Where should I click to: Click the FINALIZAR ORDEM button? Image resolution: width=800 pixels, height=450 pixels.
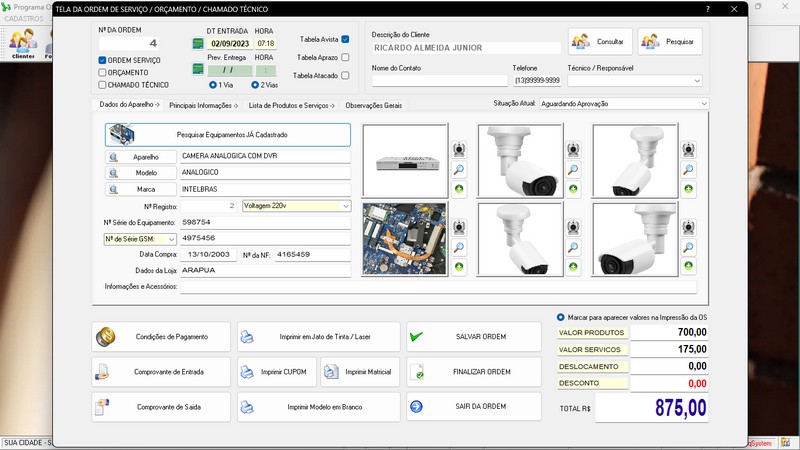point(474,372)
